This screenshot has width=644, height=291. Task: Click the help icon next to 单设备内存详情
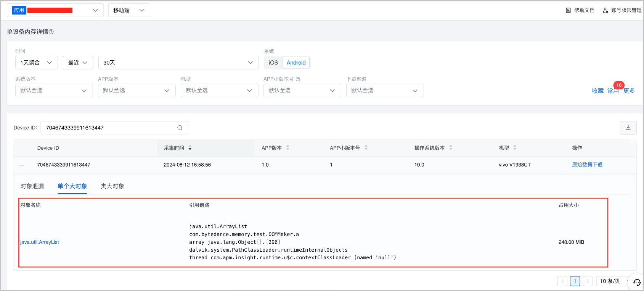coord(51,32)
